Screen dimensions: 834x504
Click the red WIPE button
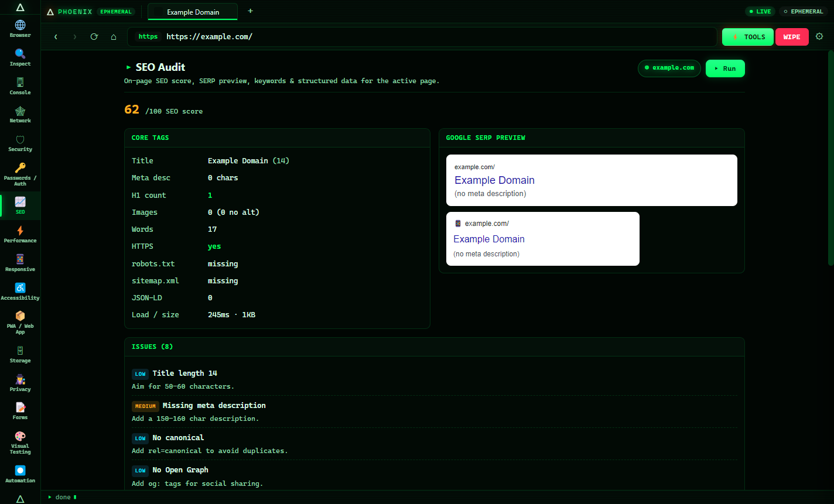tap(792, 37)
